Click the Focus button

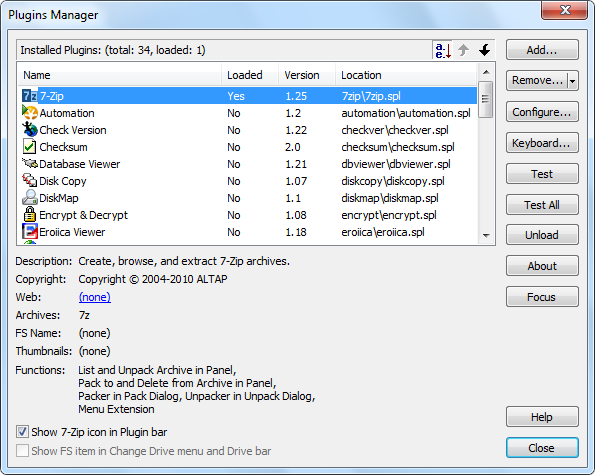(x=542, y=297)
